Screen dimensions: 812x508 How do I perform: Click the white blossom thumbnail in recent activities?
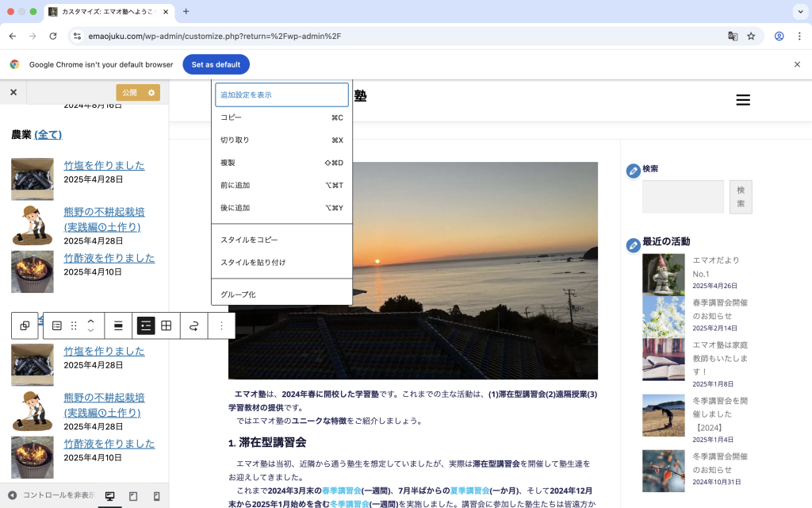[x=664, y=317]
